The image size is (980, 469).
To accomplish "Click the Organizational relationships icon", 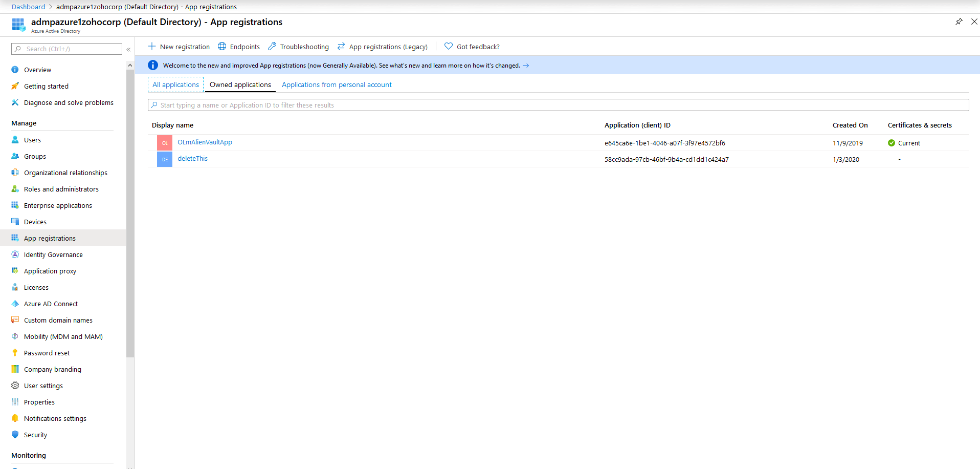I will pos(15,173).
